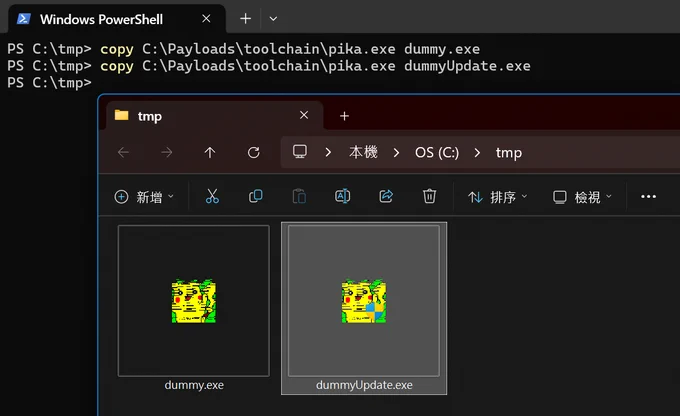Click the Delete trash can icon
Screen dimensions: 680x416
[x=429, y=197]
